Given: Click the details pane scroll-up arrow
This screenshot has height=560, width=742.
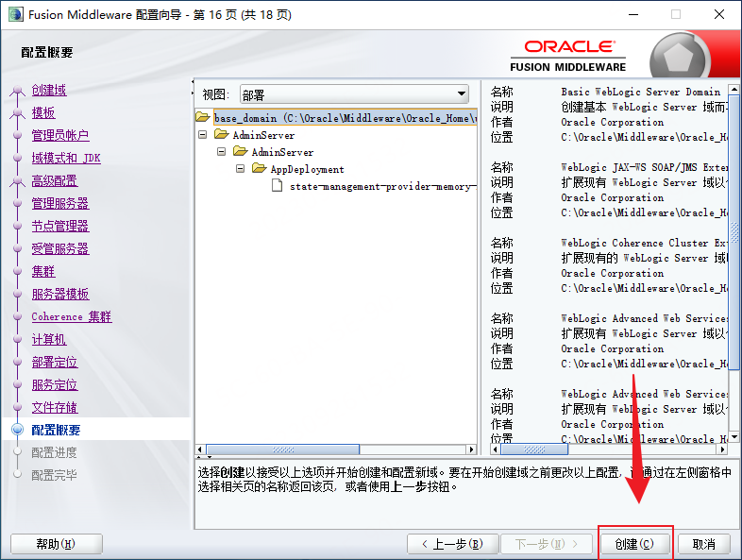Looking at the screenshot, I should (x=734, y=89).
